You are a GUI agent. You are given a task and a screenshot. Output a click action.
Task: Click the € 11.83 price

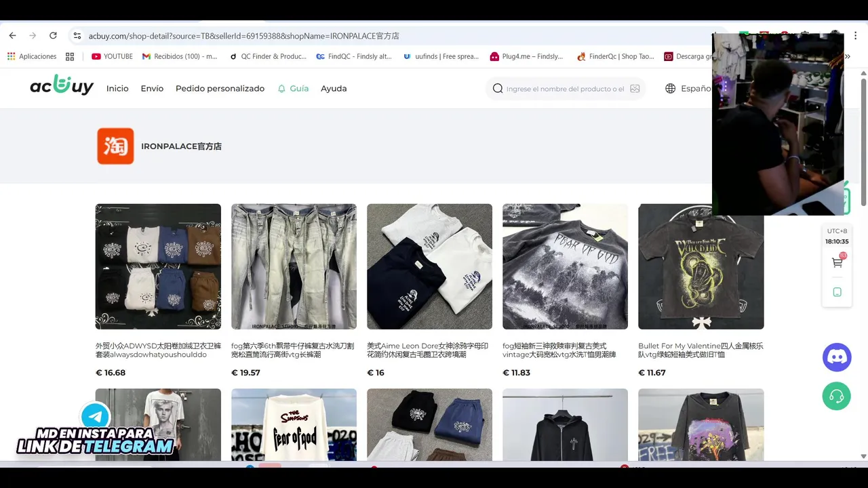click(x=517, y=373)
